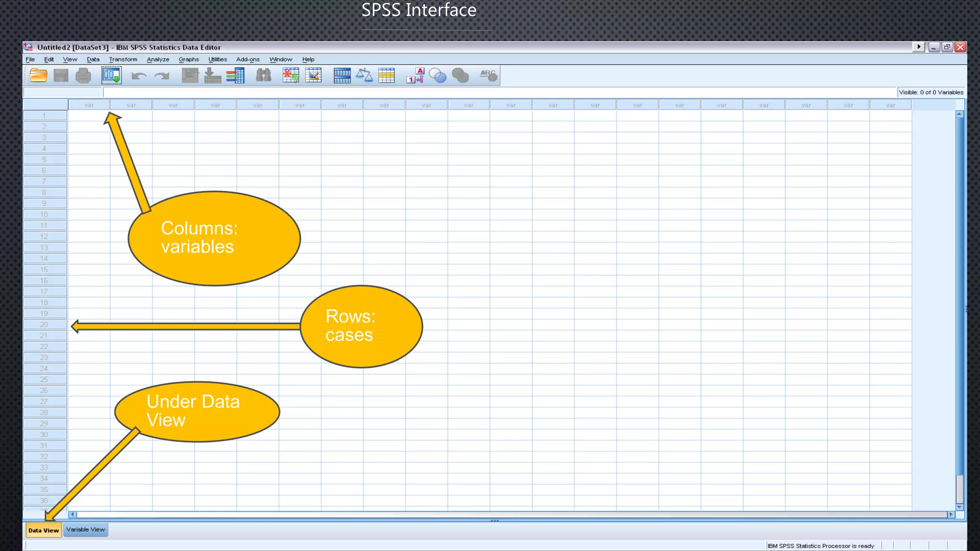The image size is (980, 551).
Task: Select row number 1 header
Action: [45, 115]
